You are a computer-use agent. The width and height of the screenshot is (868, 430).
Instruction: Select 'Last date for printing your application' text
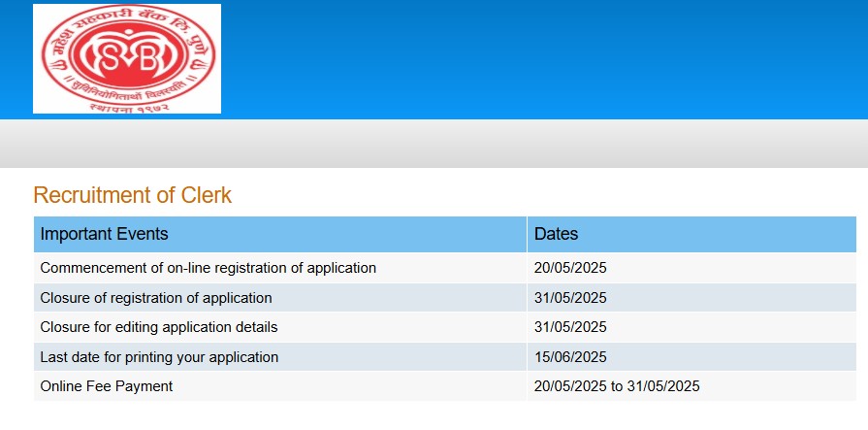click(159, 357)
